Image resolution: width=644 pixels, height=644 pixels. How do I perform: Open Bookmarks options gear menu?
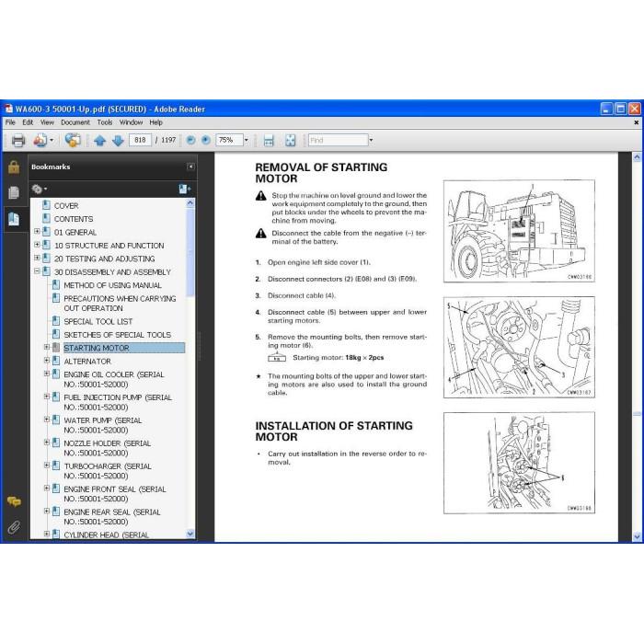pyautogui.click(x=40, y=189)
